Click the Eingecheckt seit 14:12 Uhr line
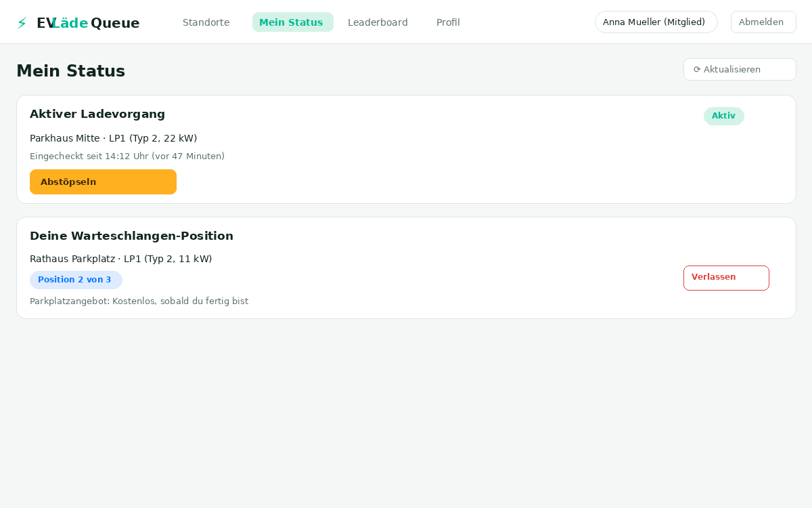 pyautogui.click(x=127, y=156)
